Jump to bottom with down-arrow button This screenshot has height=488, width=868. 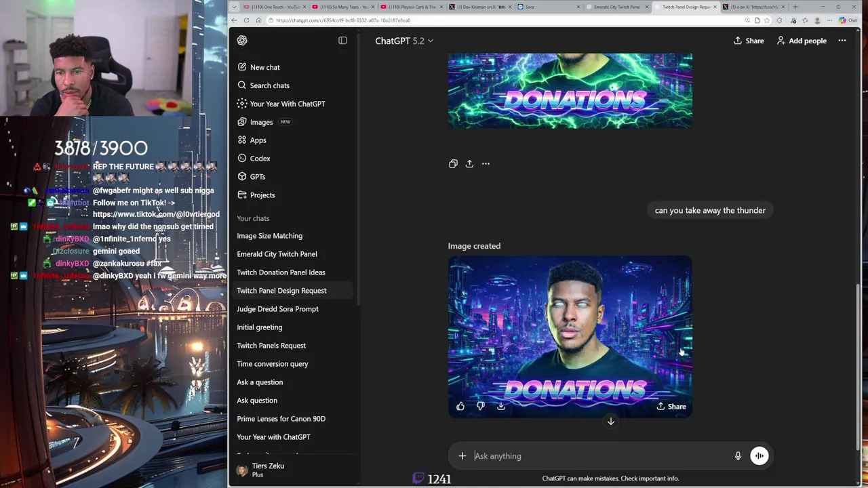click(x=610, y=422)
